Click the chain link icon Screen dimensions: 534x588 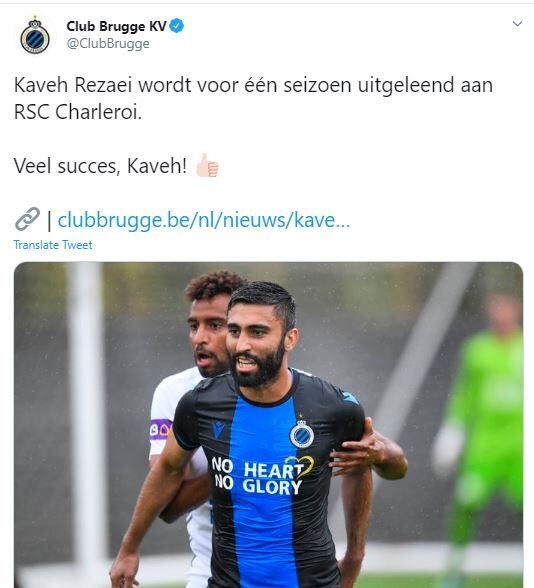pos(27,219)
